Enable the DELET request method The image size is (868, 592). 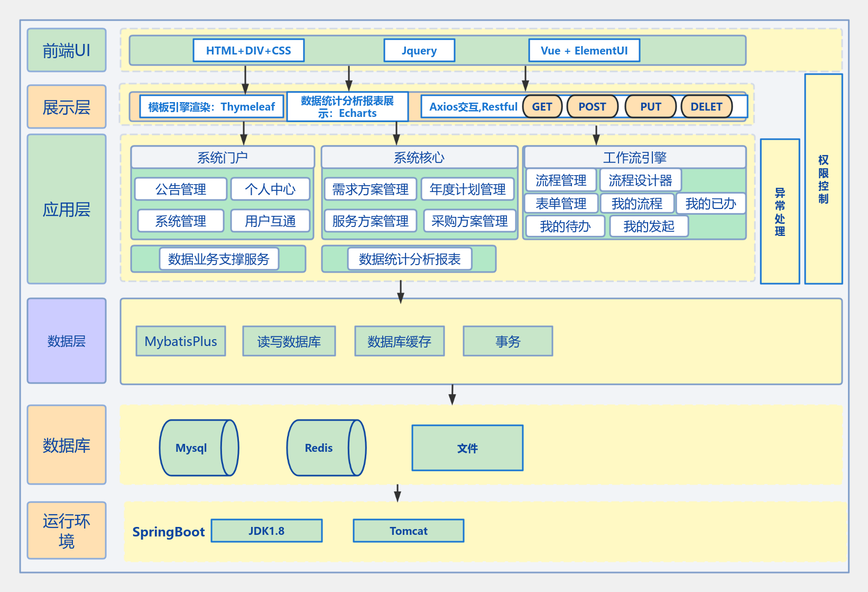click(x=706, y=106)
